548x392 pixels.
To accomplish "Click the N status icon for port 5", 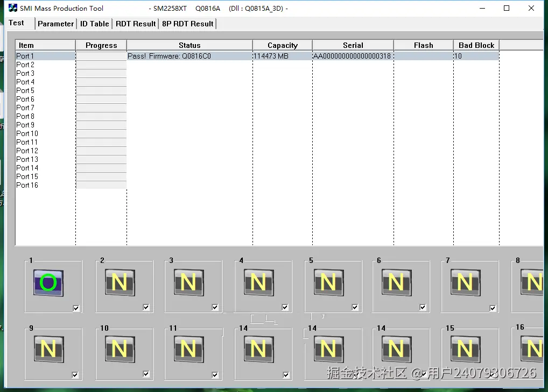I will pos(328,282).
